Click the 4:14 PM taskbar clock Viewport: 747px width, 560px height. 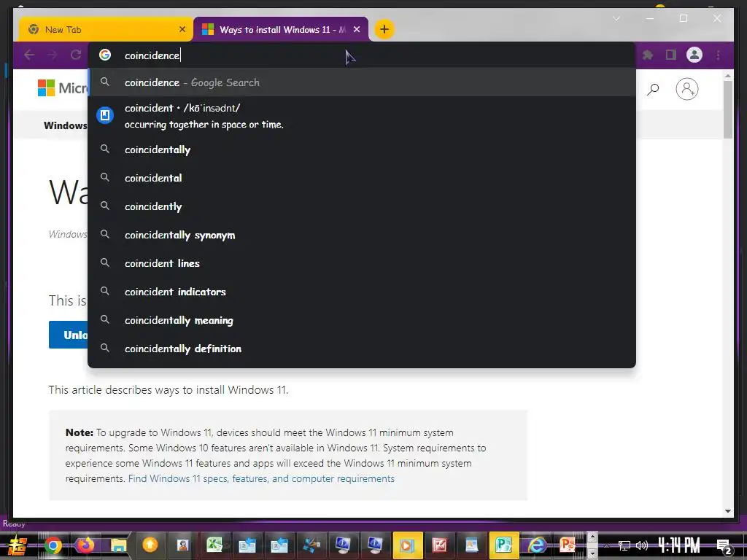click(x=679, y=545)
